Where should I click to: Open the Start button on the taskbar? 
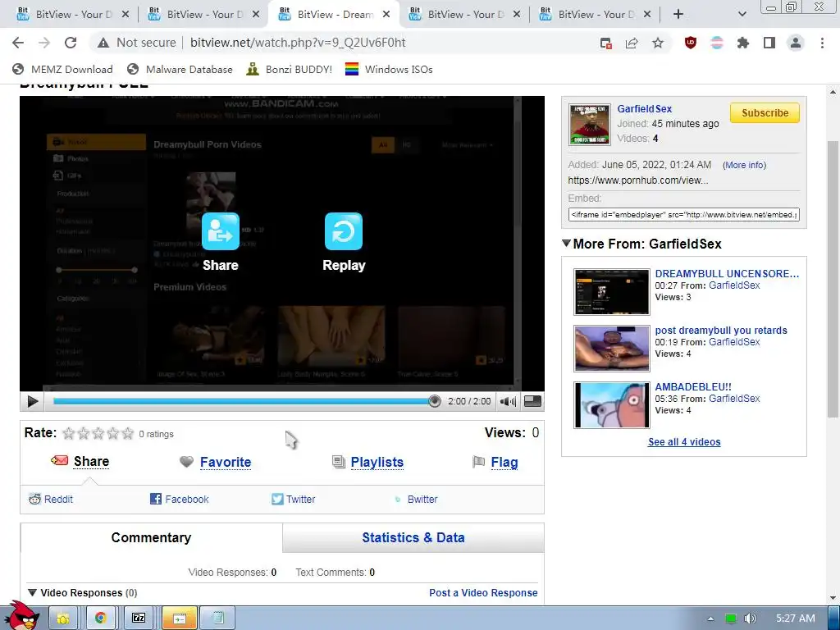coord(21,616)
